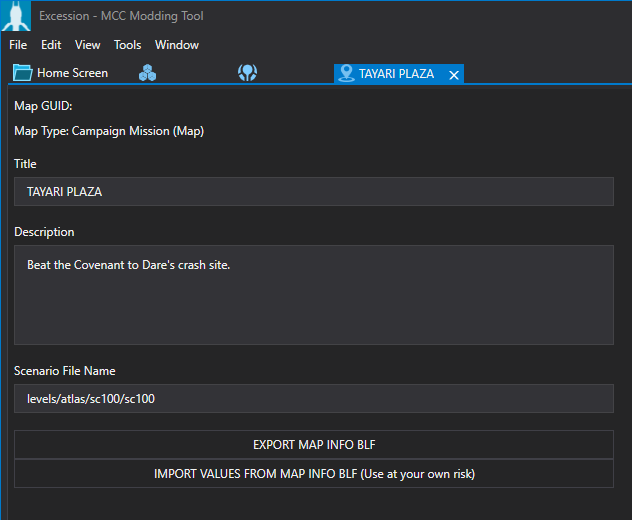Open the Tools menu

coord(127,45)
